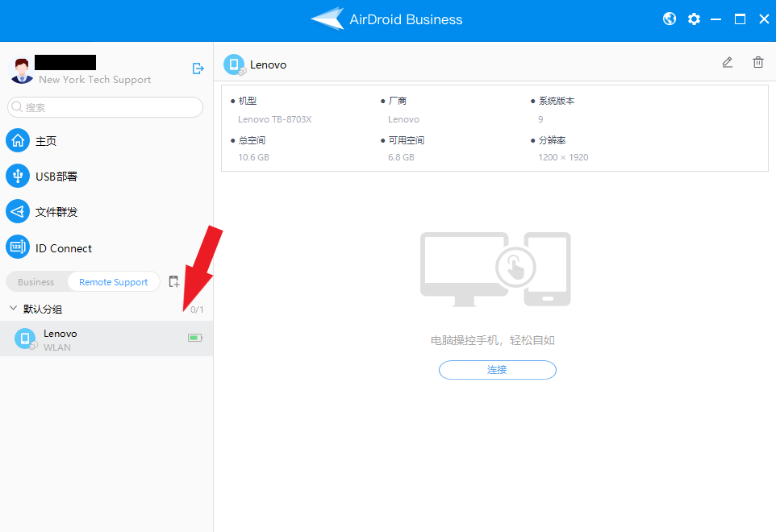Click the model value Lenovo TB-8703X

point(275,119)
